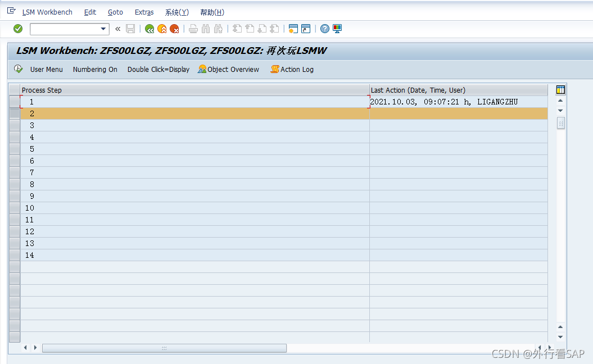Open the Object Overview button
Screen dimensions: 593x364
tap(228, 70)
